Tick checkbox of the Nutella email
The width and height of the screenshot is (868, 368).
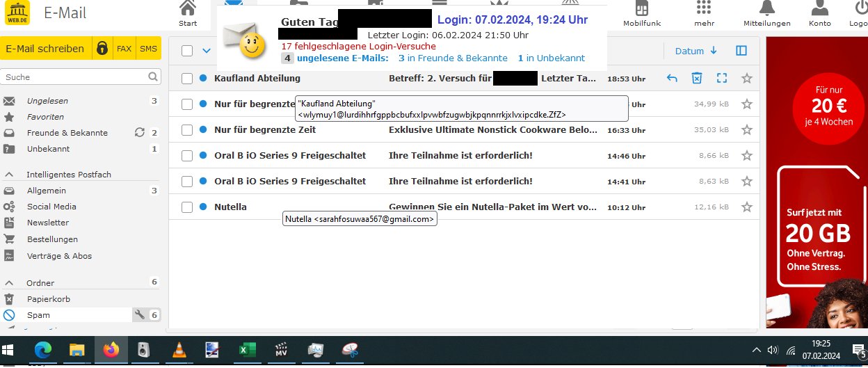[x=187, y=207]
